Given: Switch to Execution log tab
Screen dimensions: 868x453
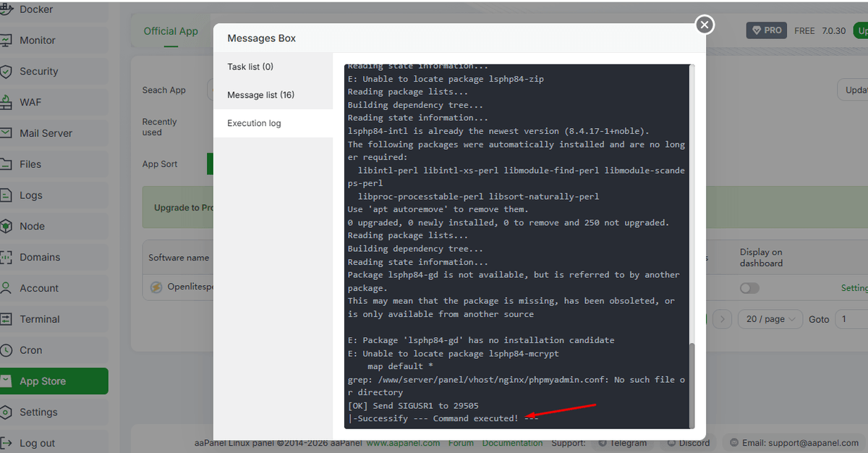Looking at the screenshot, I should pyautogui.click(x=254, y=123).
